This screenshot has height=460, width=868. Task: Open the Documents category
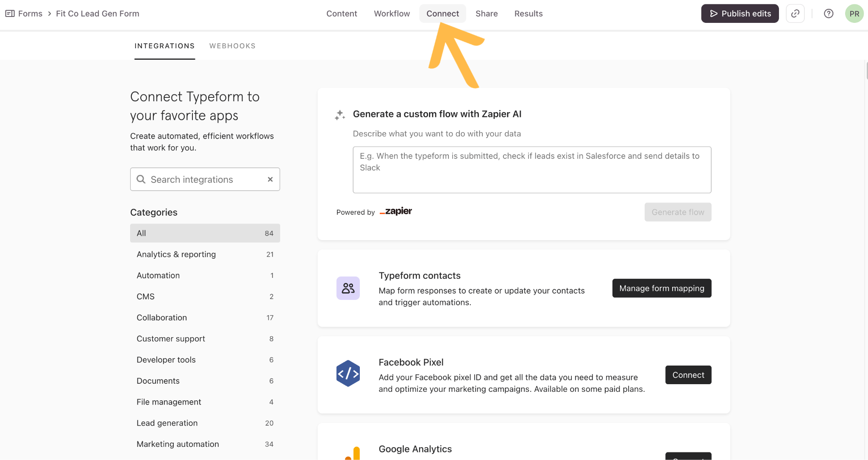205,381
